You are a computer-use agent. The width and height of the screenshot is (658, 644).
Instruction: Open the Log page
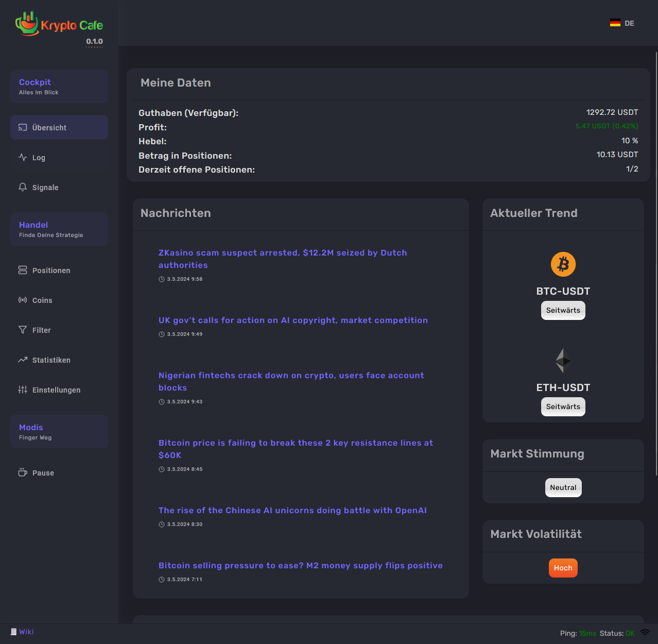tap(39, 158)
